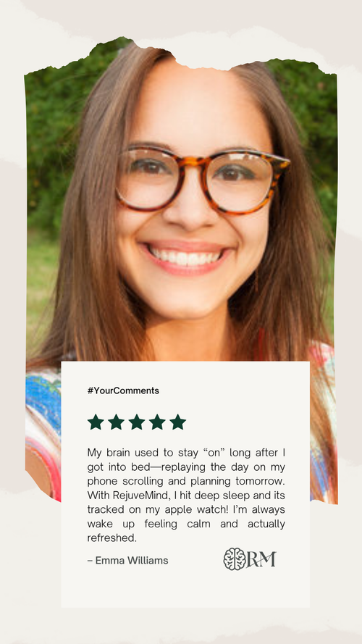Click the colorful striped shirt shoulder
362x644 pixels.
[x=43, y=427]
